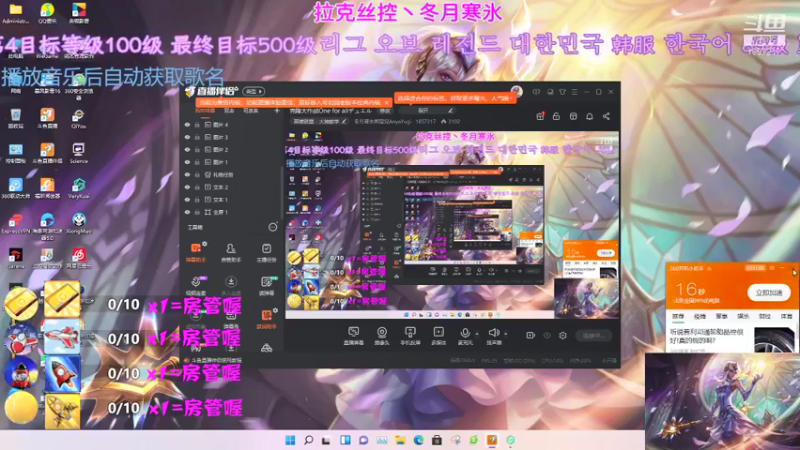Open phone screen casting (手机投屏)
This screenshot has height=450, width=800.
(410, 333)
